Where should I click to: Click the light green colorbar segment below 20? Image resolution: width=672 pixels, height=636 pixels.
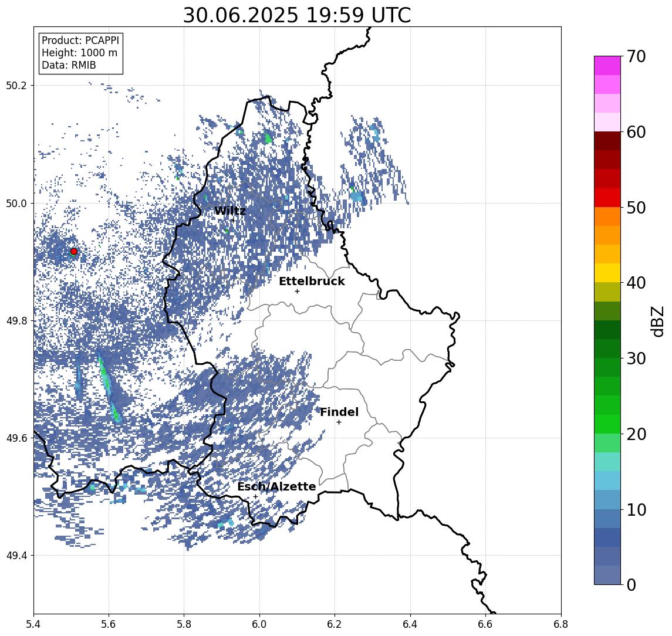pos(607,443)
